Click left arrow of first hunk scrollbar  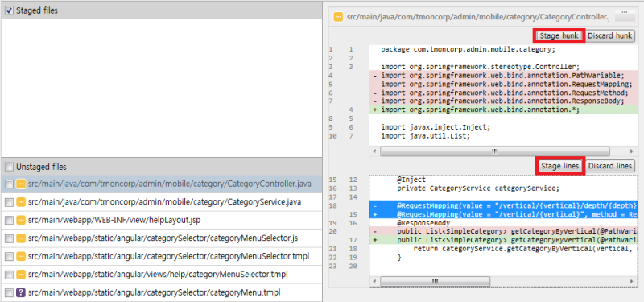coord(374,151)
